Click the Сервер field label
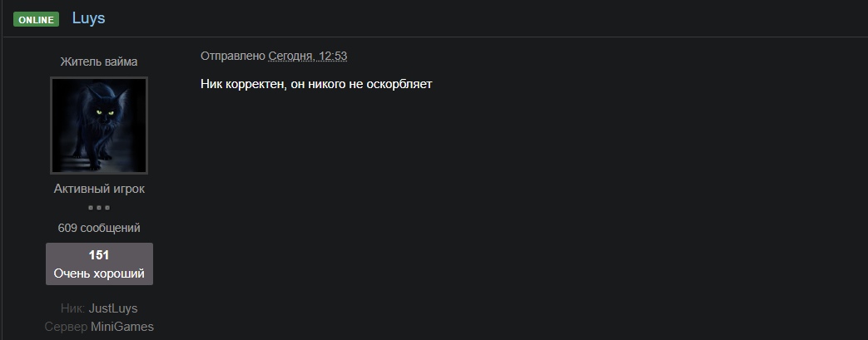This screenshot has width=868, height=340. [66, 327]
